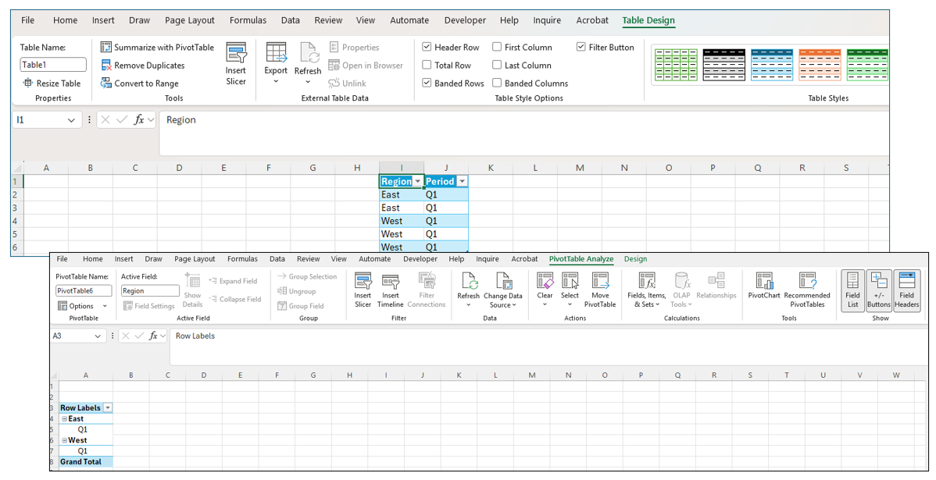
Task: Select column I header in top worksheet
Action: point(401,168)
